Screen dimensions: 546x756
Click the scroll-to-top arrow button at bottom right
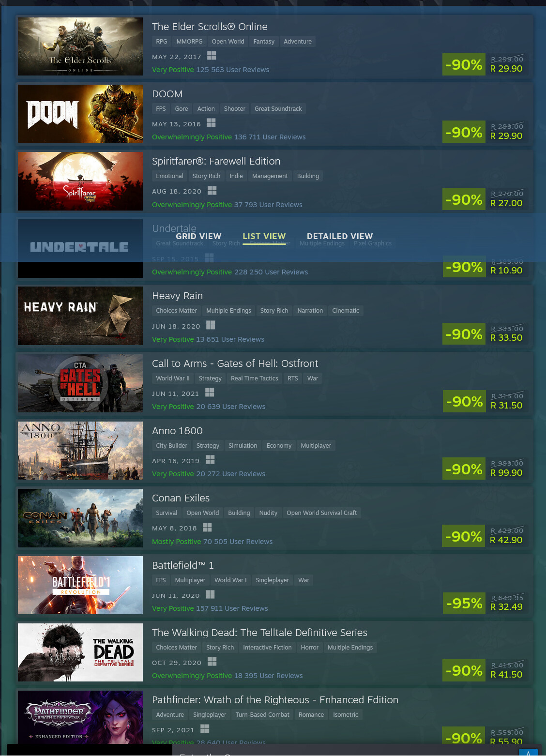coord(528,752)
